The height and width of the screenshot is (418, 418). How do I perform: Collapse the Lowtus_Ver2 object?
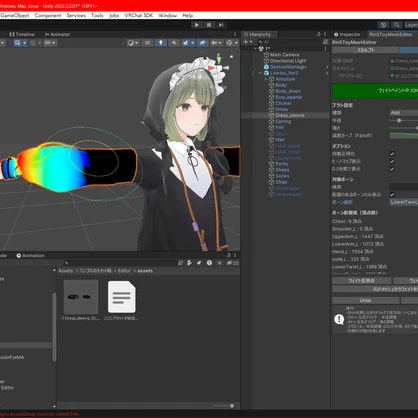[x=260, y=73]
